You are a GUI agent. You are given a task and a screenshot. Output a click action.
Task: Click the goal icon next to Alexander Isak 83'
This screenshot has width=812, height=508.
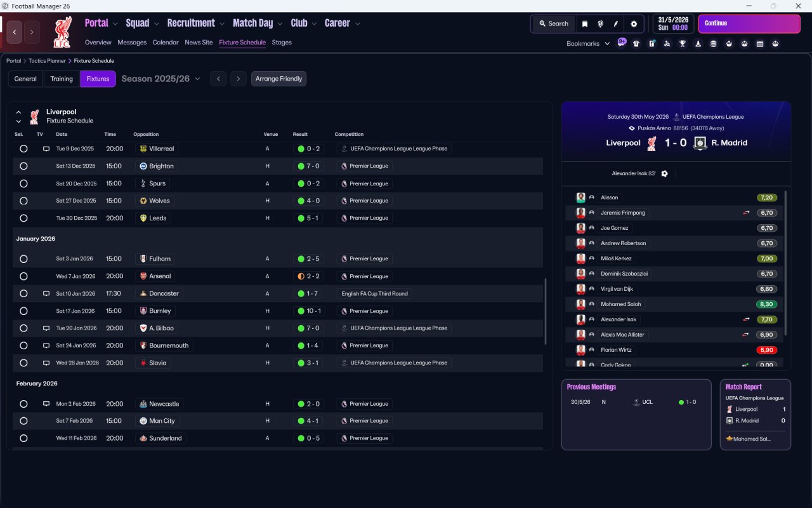[x=664, y=173]
